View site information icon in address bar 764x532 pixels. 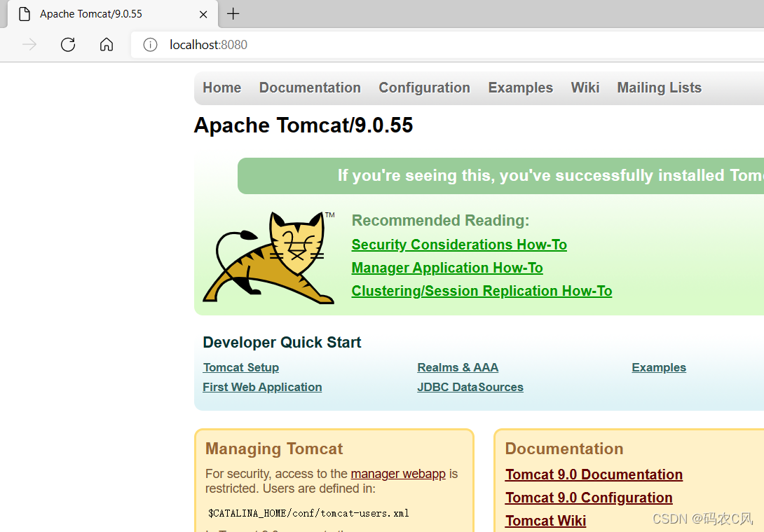tap(150, 45)
